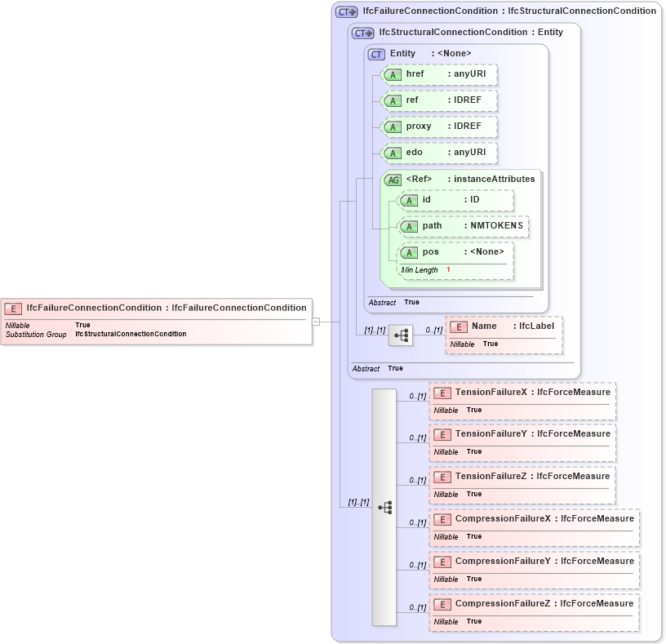Click the ref attribute icon
666x644 pixels.
(393, 100)
